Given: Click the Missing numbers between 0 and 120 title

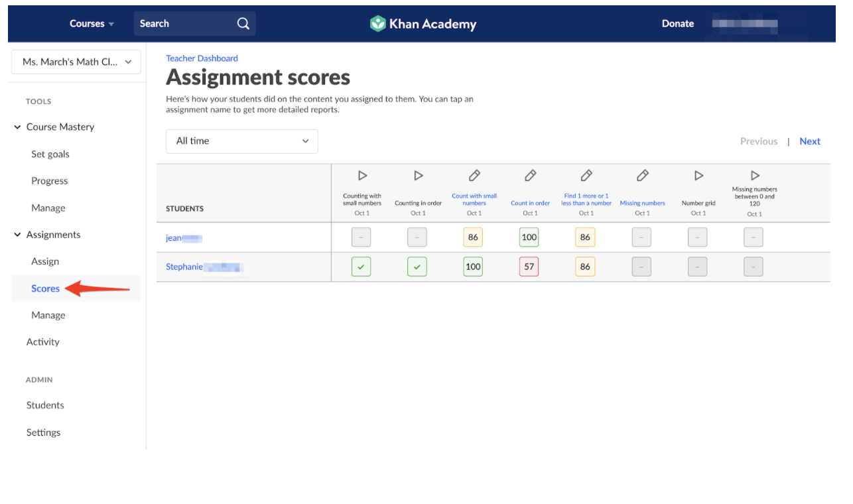Looking at the screenshot, I should [755, 196].
